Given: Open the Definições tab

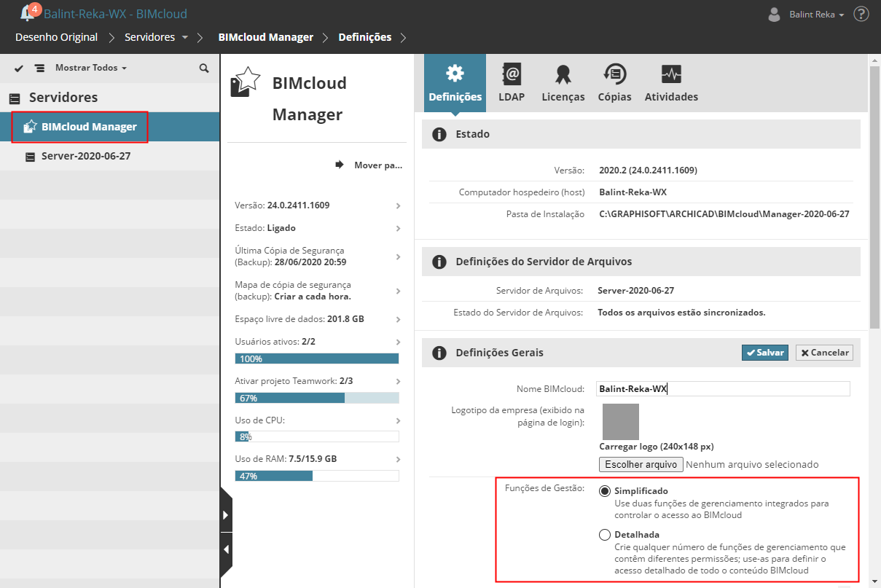Looking at the screenshot, I should [455, 84].
